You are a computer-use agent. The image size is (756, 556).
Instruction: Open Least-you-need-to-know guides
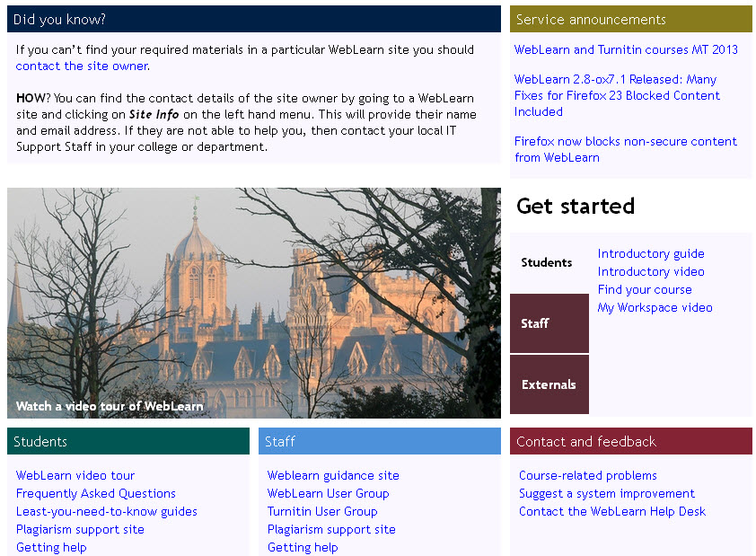107,512
